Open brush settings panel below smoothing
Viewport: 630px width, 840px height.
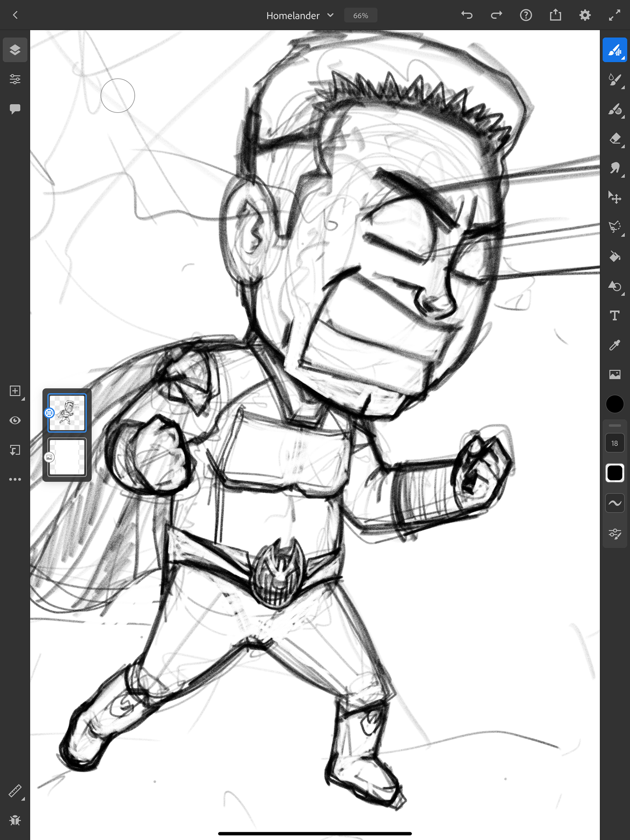tap(615, 534)
